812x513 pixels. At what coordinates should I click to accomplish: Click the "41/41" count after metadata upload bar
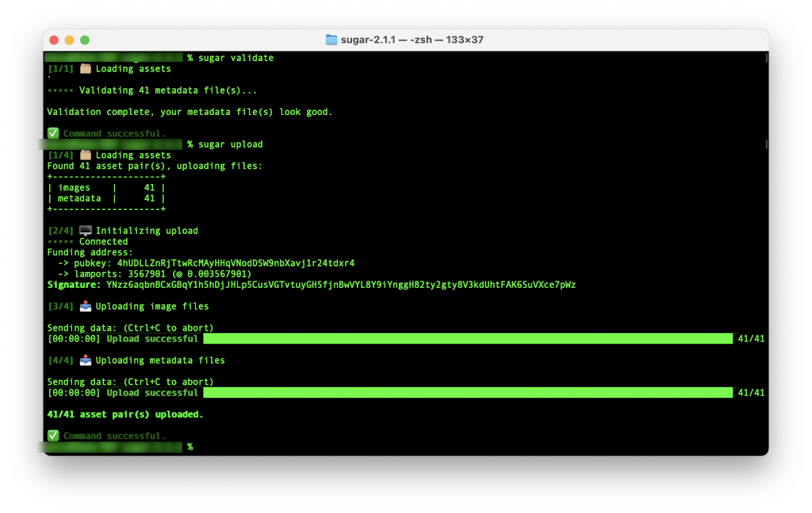tap(751, 393)
